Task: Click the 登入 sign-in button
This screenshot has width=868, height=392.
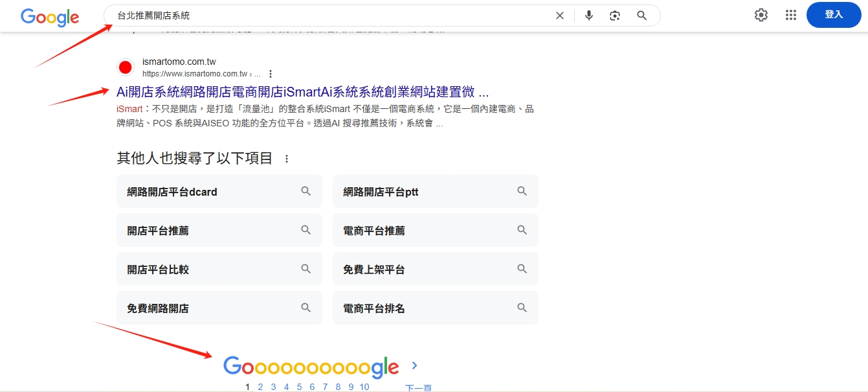Action: click(x=834, y=15)
